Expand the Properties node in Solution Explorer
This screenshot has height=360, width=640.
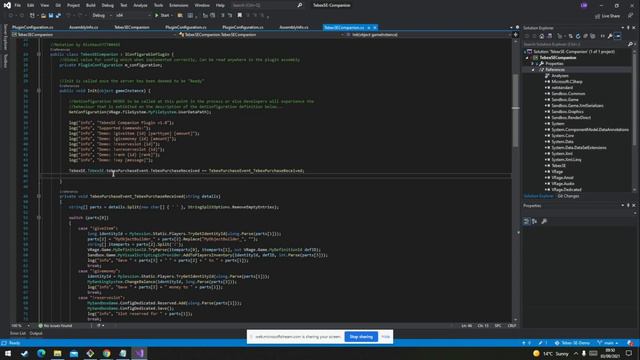click(533, 64)
